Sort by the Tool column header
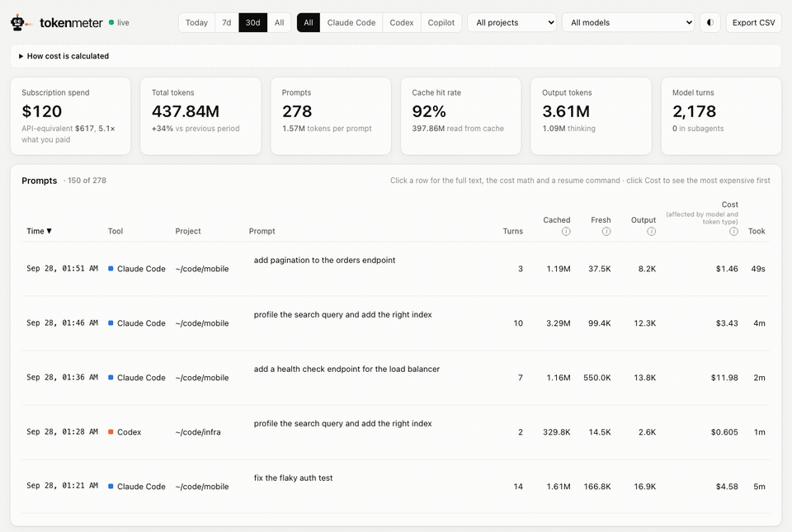This screenshot has height=532, width=792. 115,231
